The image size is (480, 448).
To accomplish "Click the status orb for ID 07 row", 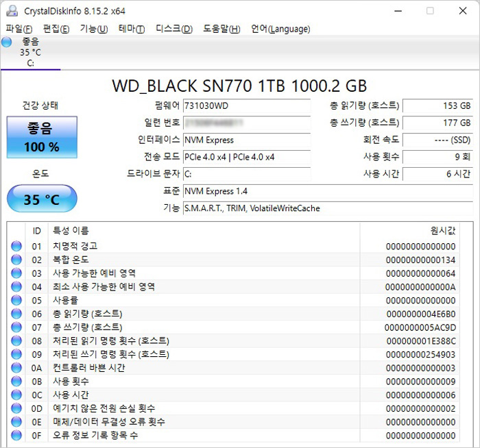I will coord(16,327).
